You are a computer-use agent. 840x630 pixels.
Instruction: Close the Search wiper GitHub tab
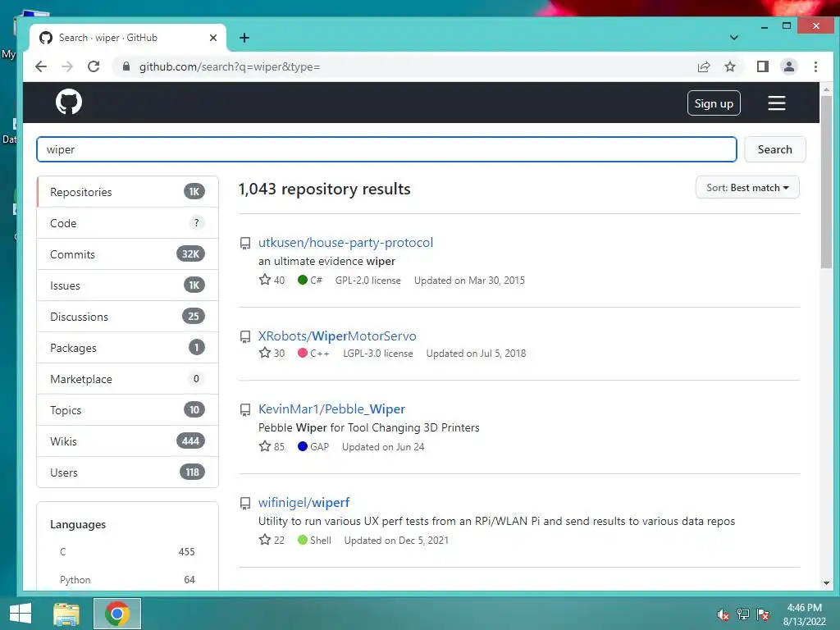click(x=213, y=38)
